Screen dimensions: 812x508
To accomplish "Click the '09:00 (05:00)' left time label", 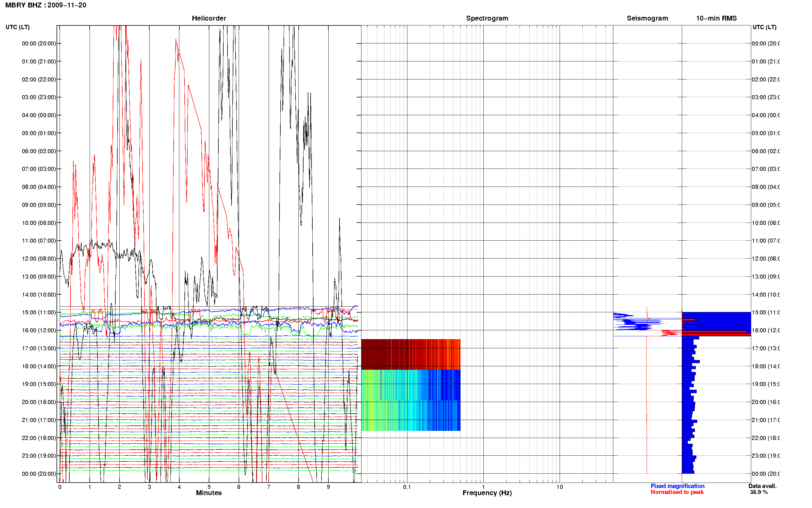I will tap(39, 205).
